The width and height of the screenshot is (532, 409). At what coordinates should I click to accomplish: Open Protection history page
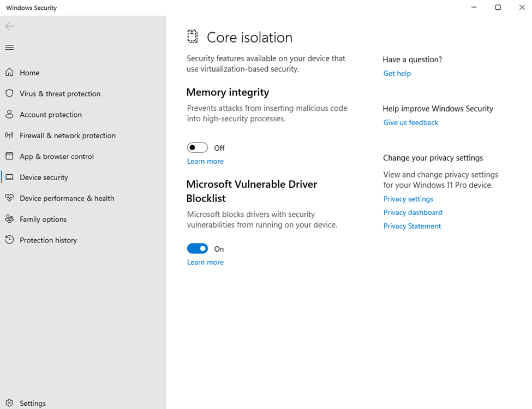48,240
